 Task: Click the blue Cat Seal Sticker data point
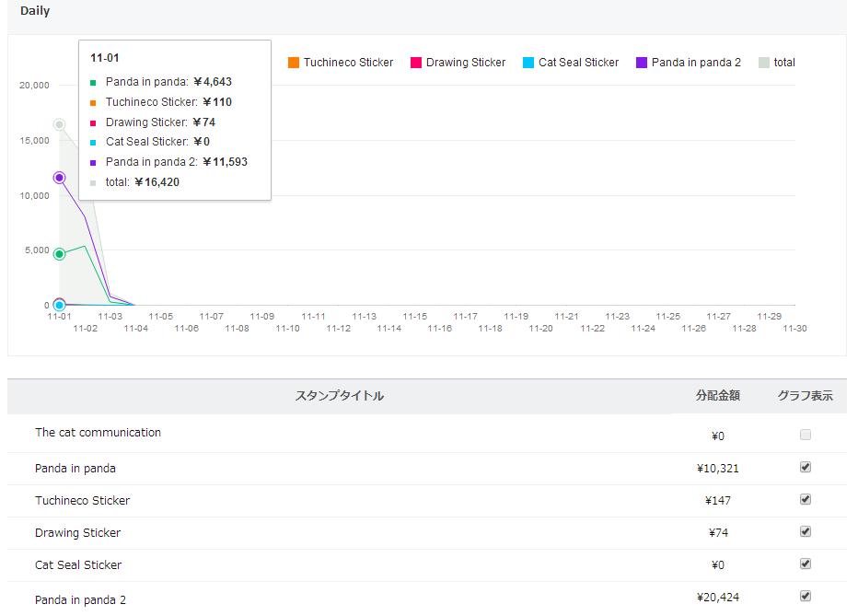(x=59, y=305)
